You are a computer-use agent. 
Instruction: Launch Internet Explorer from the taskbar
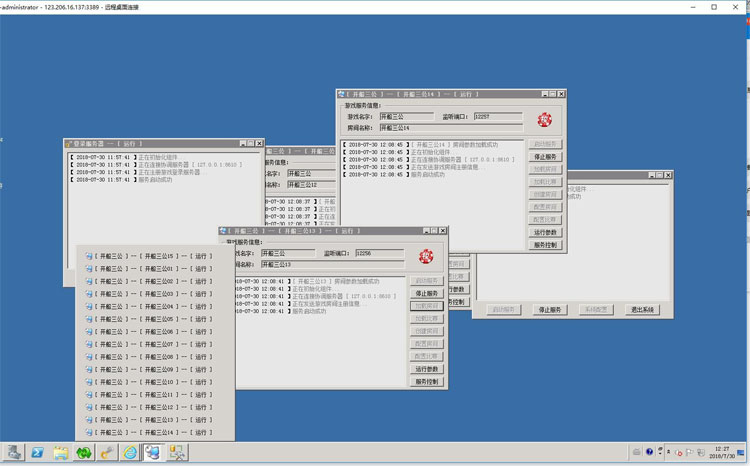pos(130,453)
